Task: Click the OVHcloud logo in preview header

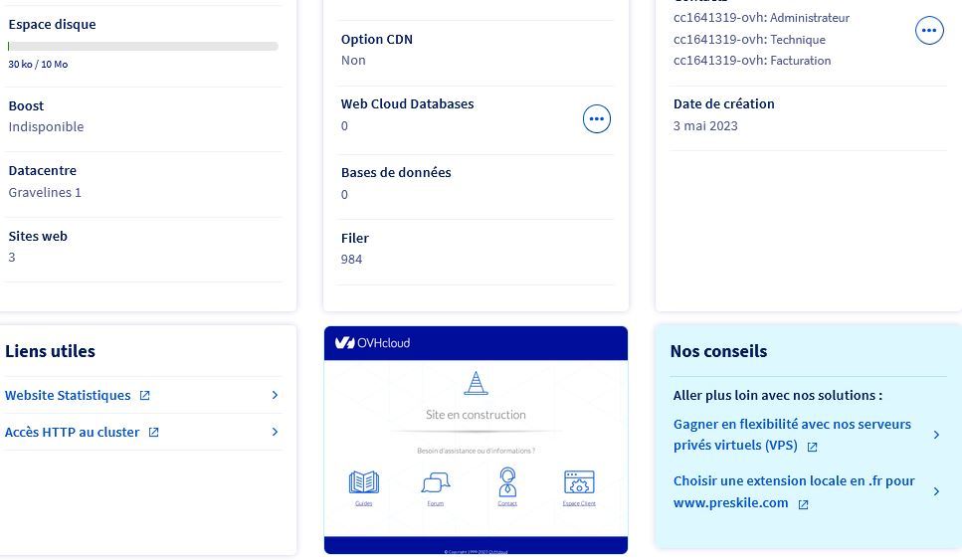Action: pos(373,343)
